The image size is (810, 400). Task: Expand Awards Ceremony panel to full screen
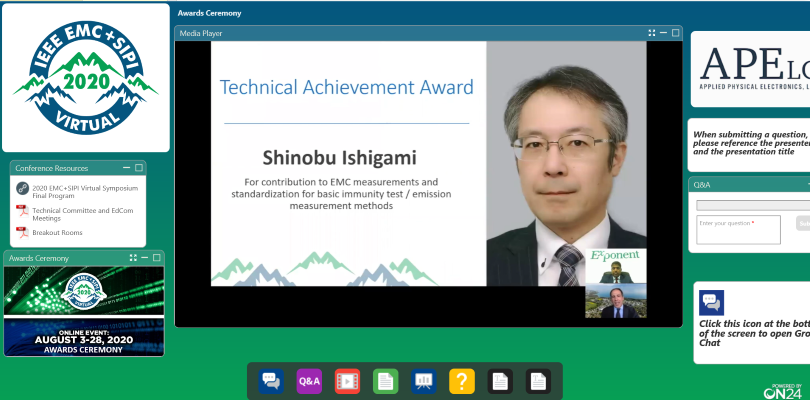click(133, 258)
